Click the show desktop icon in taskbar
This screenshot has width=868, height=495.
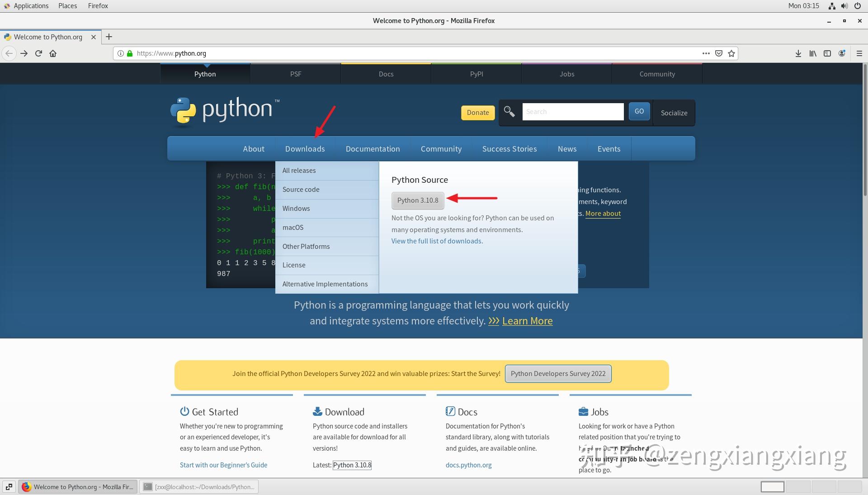[x=9, y=487]
